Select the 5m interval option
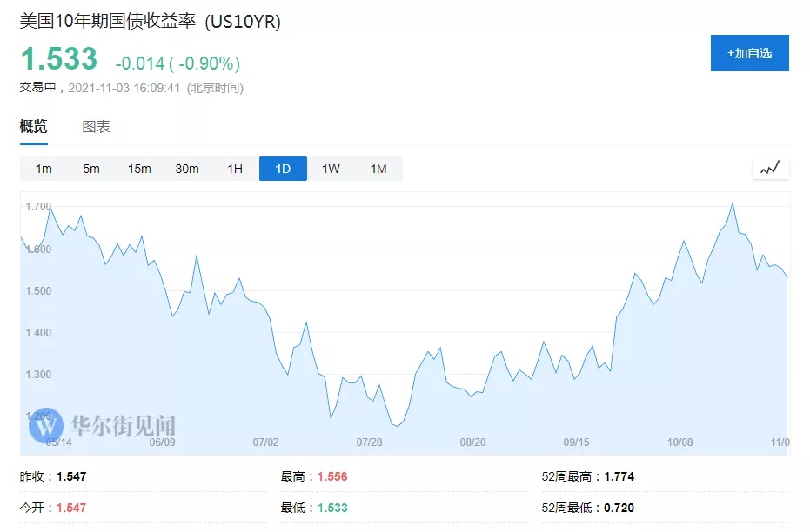This screenshot has width=810, height=532. coord(91,169)
